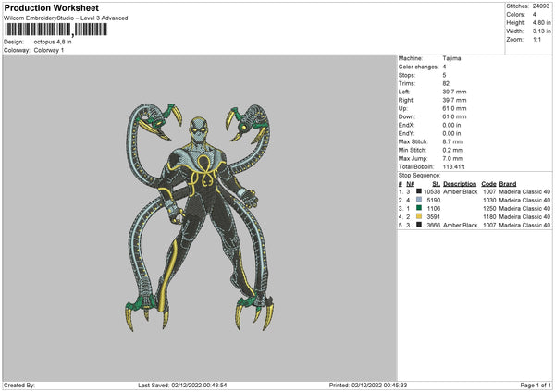
Task: Click the 'Right:' measurement label
Action: click(x=406, y=100)
